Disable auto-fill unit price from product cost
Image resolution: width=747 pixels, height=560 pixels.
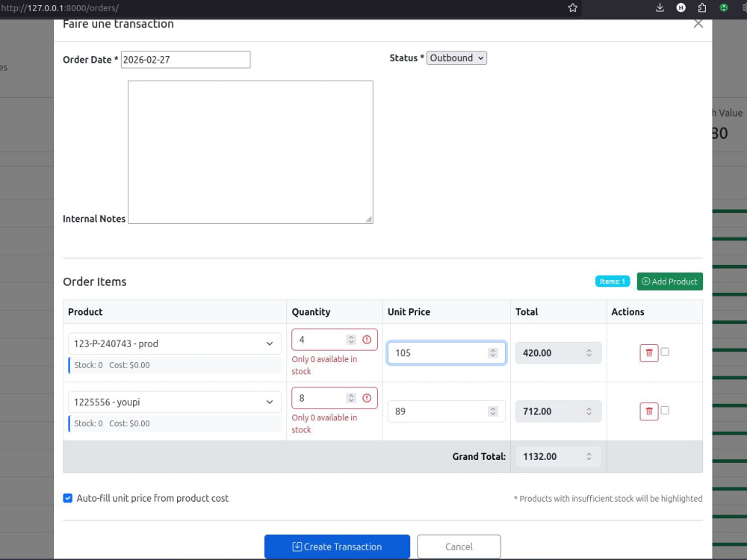(x=68, y=498)
